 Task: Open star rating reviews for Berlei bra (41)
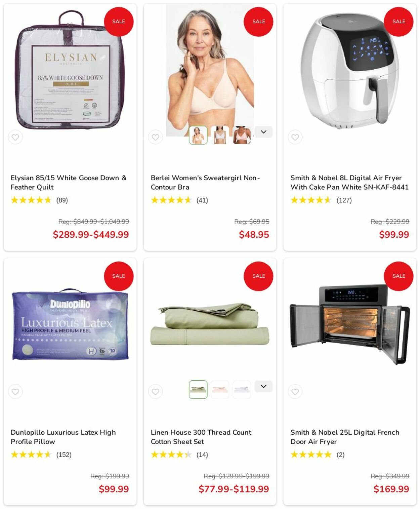click(179, 200)
